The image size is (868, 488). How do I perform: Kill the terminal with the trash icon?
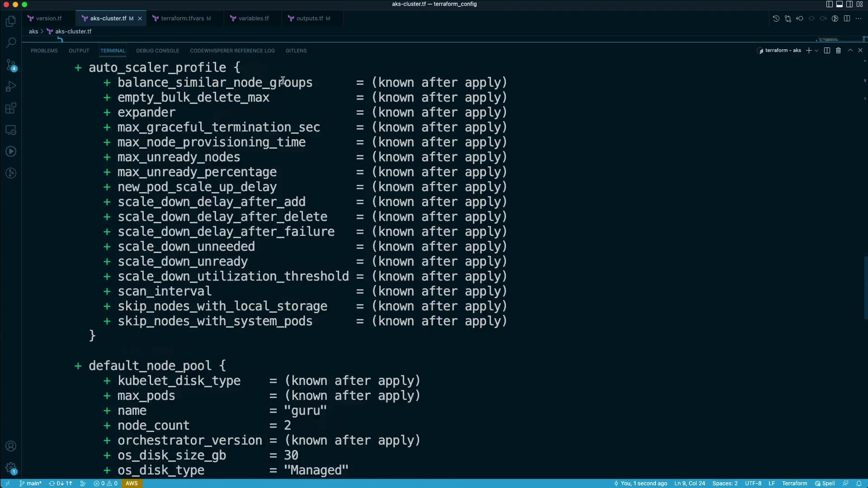point(838,51)
